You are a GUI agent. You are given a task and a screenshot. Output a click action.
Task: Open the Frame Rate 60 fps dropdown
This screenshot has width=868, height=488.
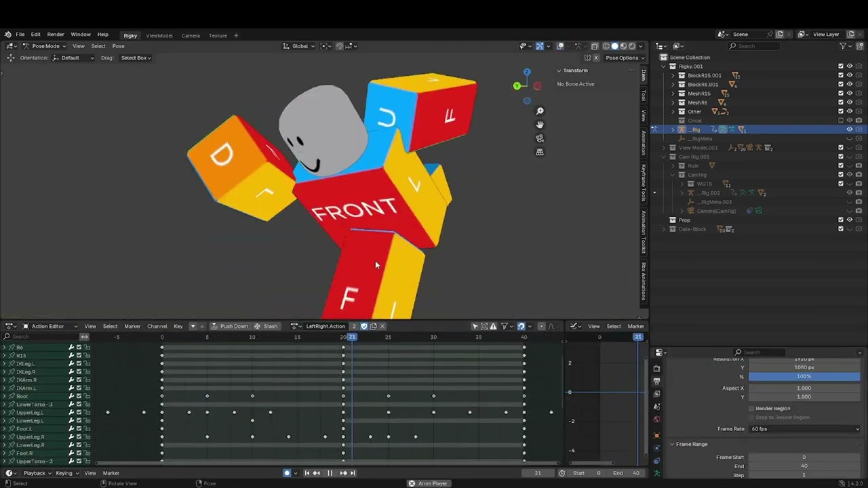click(804, 428)
